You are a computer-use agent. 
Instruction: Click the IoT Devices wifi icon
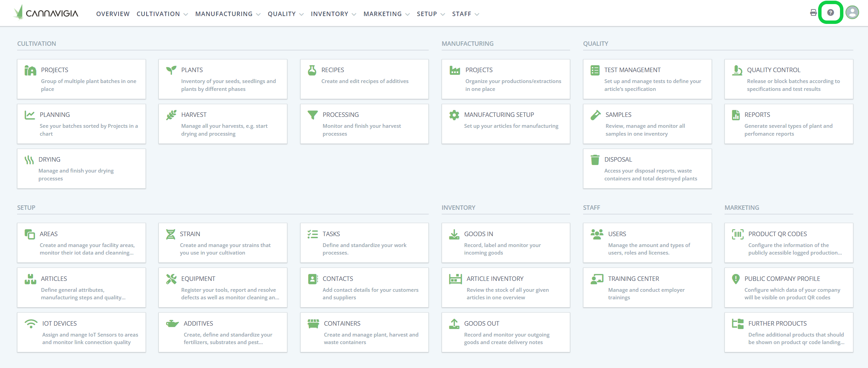point(31,324)
